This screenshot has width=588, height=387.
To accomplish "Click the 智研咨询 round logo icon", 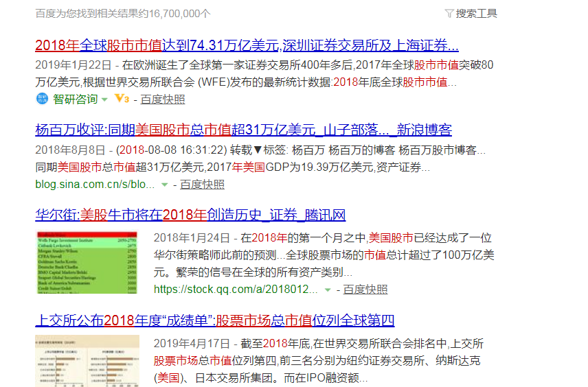I will tap(42, 99).
